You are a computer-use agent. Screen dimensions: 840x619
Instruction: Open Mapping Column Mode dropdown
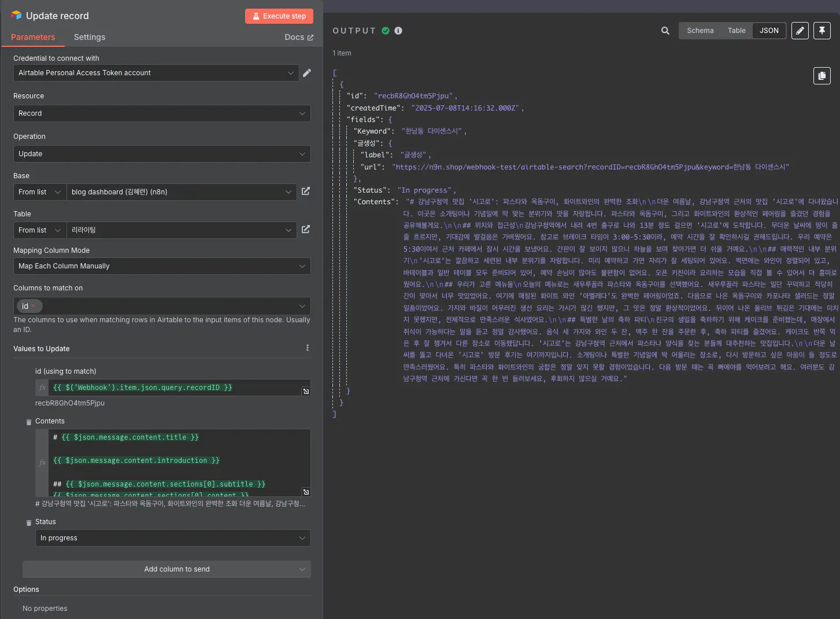tap(162, 266)
